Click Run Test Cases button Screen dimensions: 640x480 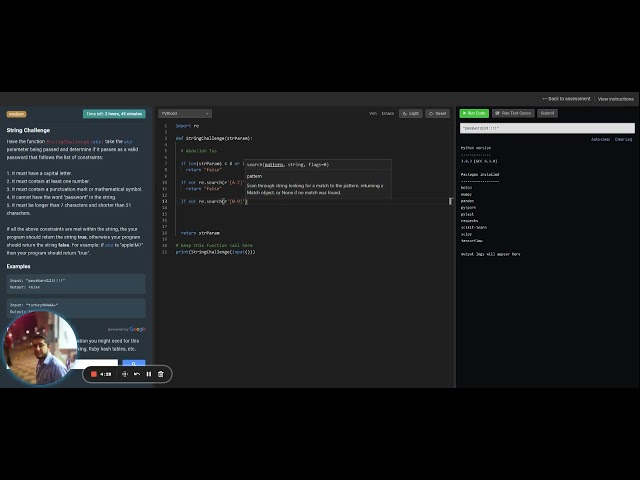click(x=513, y=113)
